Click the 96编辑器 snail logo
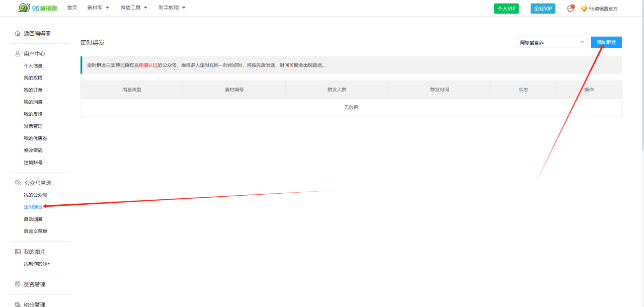 point(38,8)
